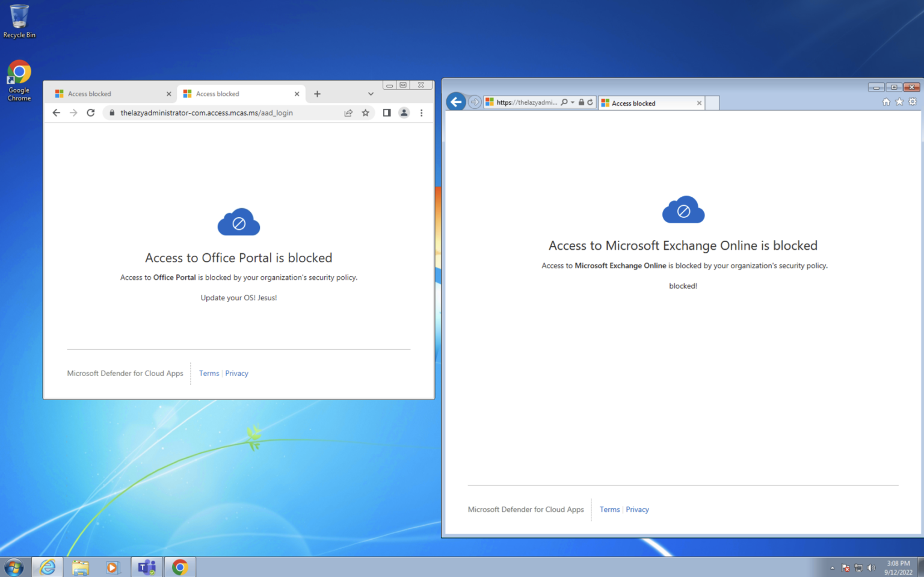This screenshot has height=577, width=924.
Task: Click the "blocked!" message in Internet Explorer
Action: (683, 286)
